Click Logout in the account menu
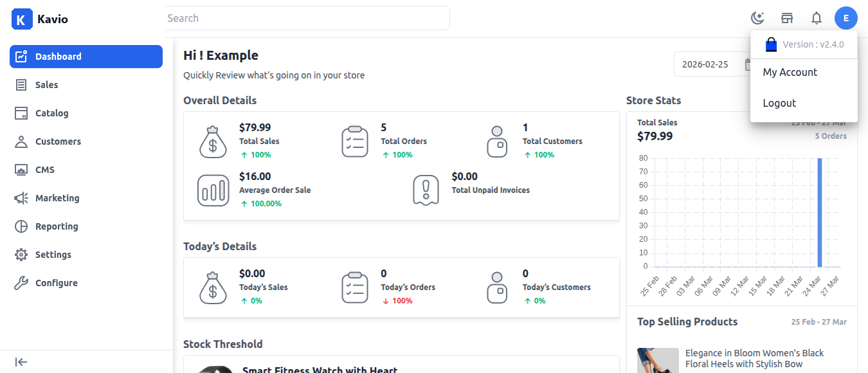 pyautogui.click(x=804, y=103)
